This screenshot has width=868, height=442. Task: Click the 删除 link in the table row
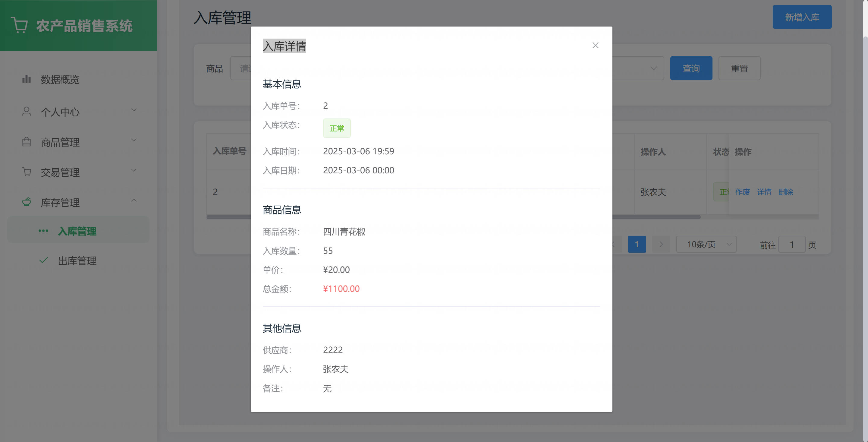click(785, 192)
